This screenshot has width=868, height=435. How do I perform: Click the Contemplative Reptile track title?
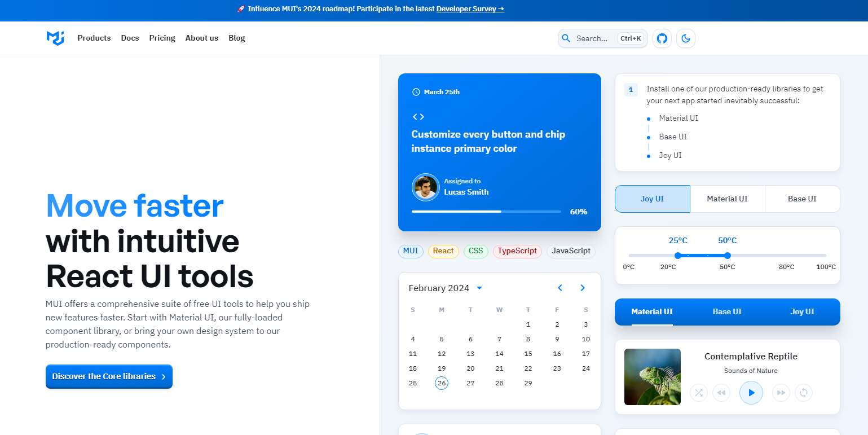(x=751, y=357)
